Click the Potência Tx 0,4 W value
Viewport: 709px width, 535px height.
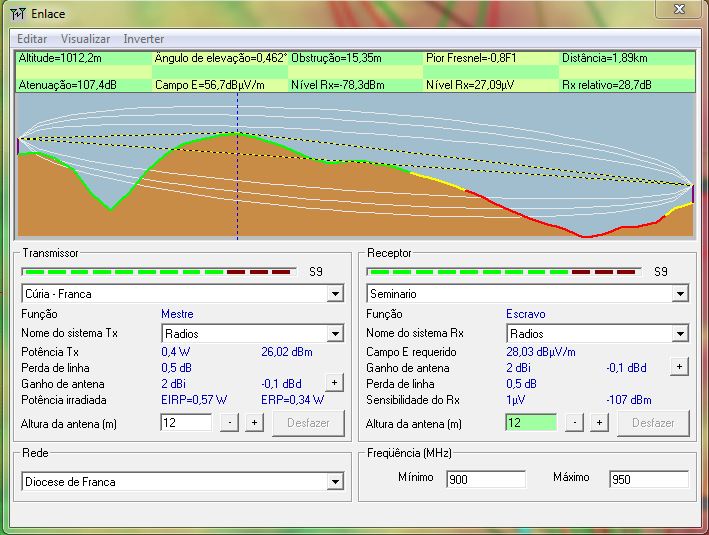coord(176,352)
